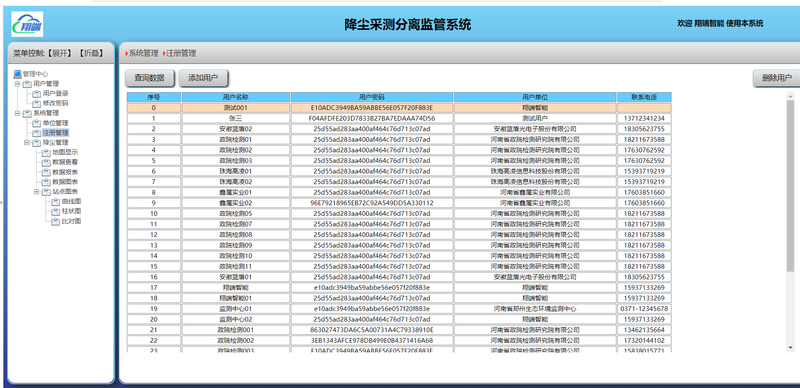Click the folder icon beside 系统管理

coord(27,113)
